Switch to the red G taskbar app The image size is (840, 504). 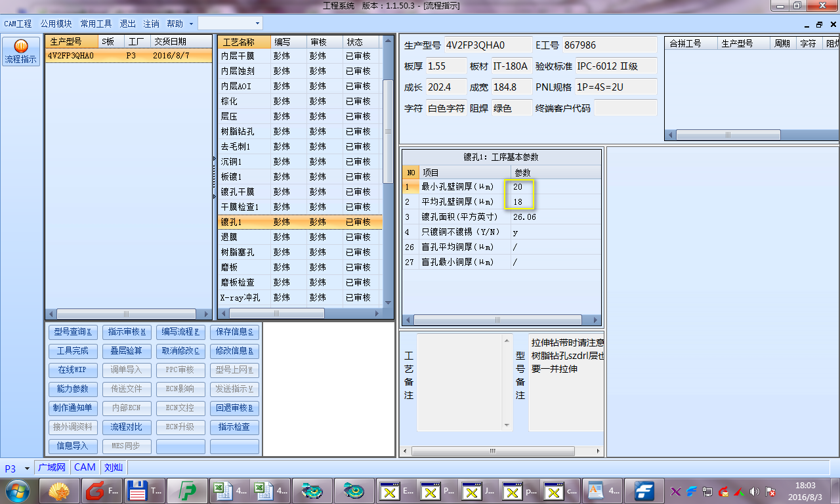(x=102, y=491)
